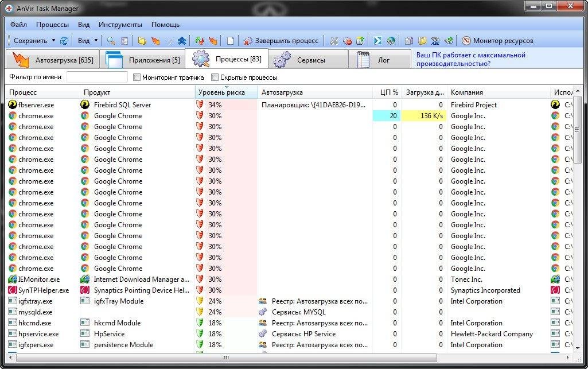Click the yellow folder with documents icon
The image size is (588, 369).
tap(422, 41)
